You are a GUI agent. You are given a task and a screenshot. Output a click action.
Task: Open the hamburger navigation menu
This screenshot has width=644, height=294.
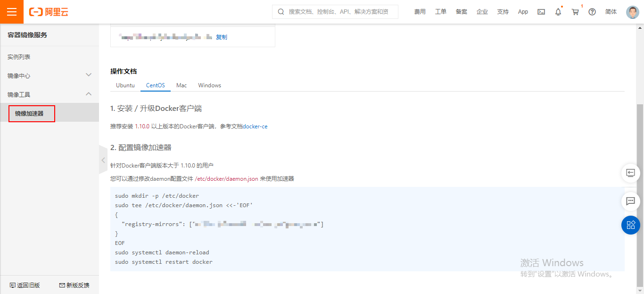coord(12,12)
